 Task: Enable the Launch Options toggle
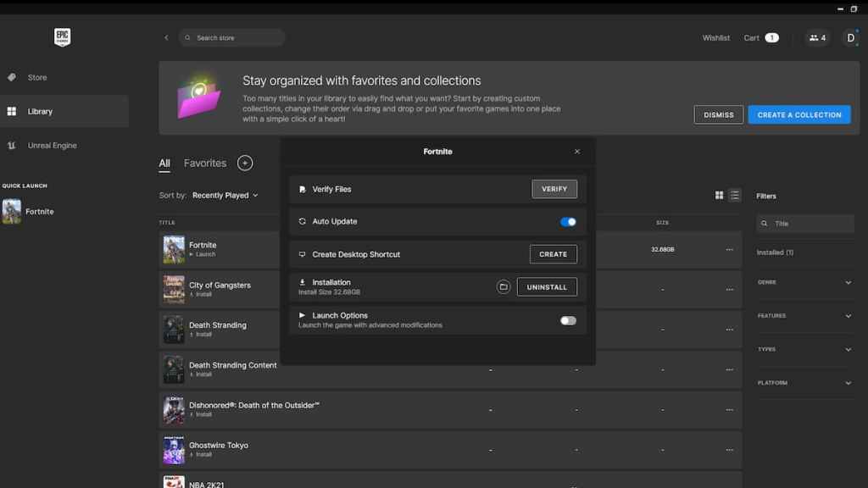tap(568, 321)
